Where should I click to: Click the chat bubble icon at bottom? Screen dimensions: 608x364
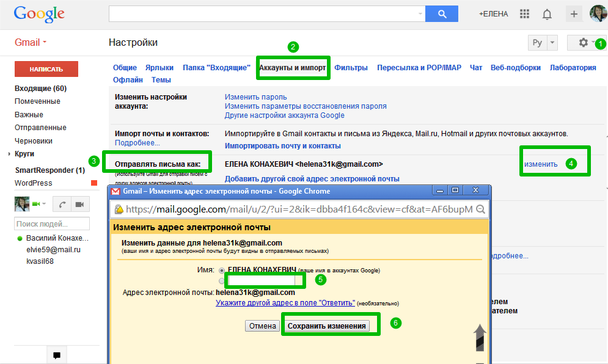pos(57,355)
